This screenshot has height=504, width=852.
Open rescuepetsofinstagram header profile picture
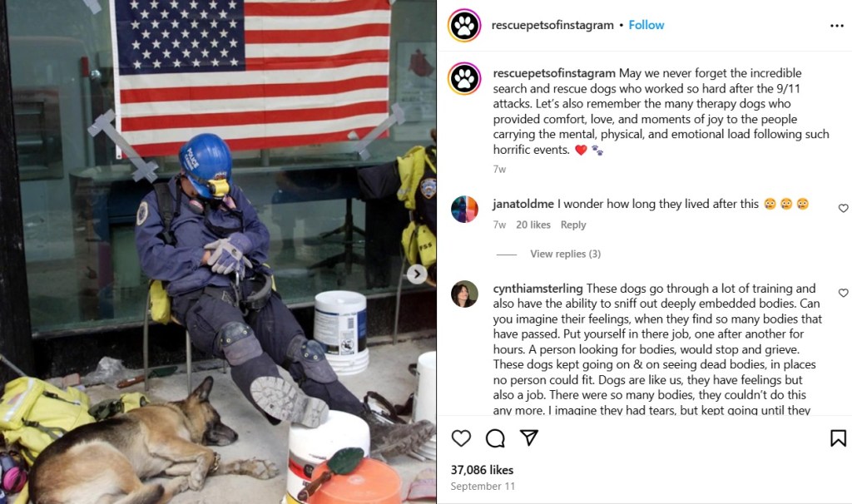click(x=464, y=25)
